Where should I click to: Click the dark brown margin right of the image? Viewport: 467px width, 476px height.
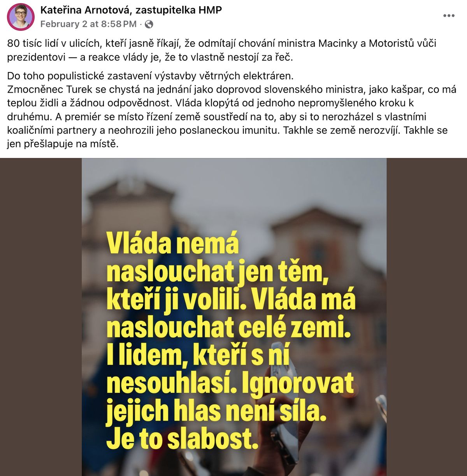click(427, 317)
